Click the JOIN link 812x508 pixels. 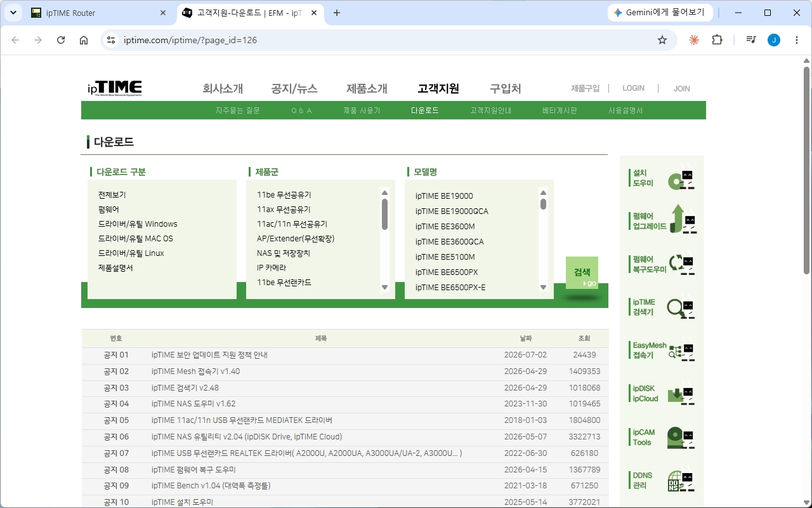pyautogui.click(x=682, y=88)
